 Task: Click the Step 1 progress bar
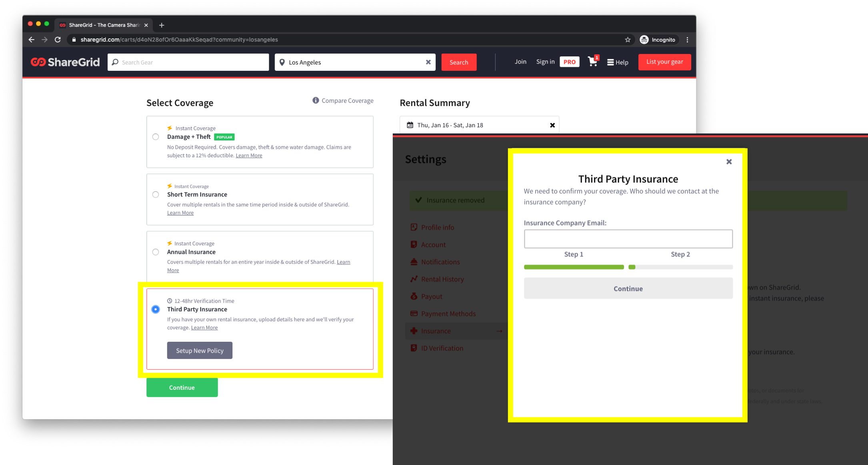tap(574, 267)
